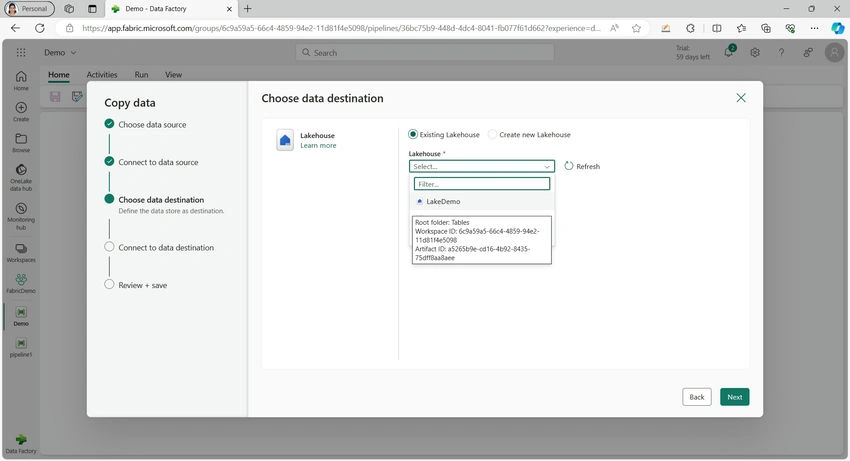Open the settings gear in header
850x461 pixels.
[x=755, y=53]
